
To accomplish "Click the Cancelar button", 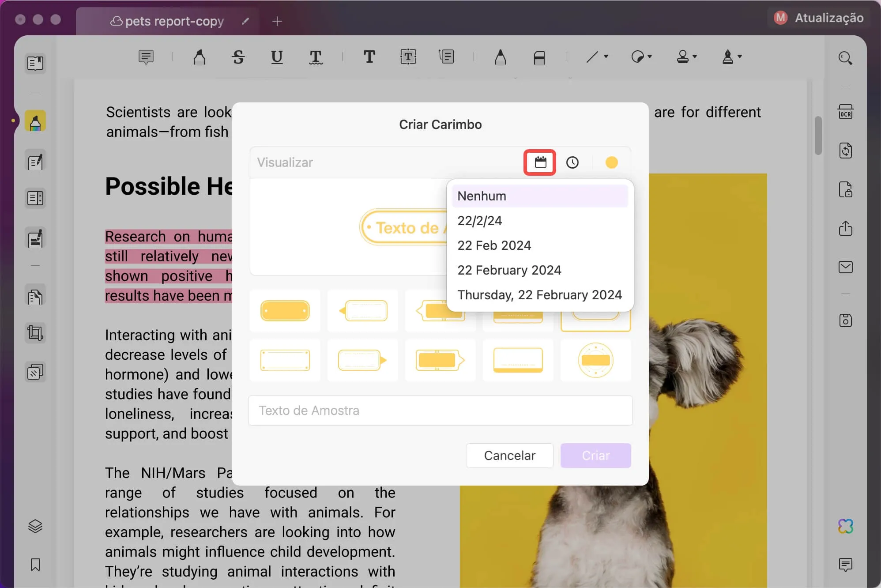I will click(x=509, y=456).
